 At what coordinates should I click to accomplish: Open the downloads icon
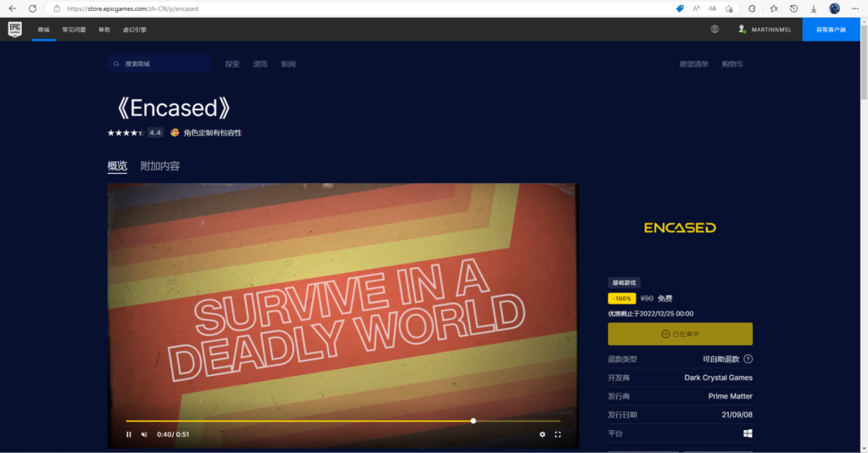(x=813, y=8)
